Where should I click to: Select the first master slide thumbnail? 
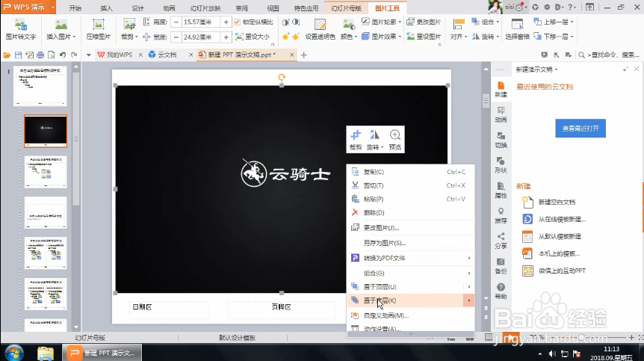40,86
